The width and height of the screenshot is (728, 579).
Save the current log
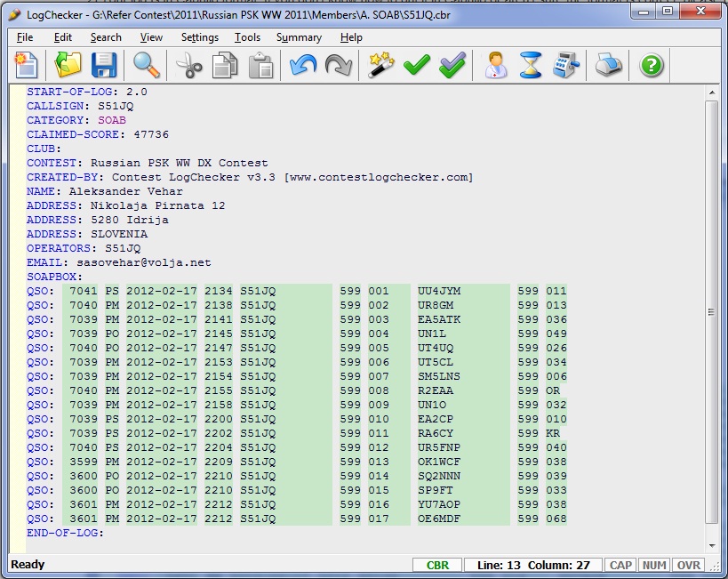pos(104,64)
